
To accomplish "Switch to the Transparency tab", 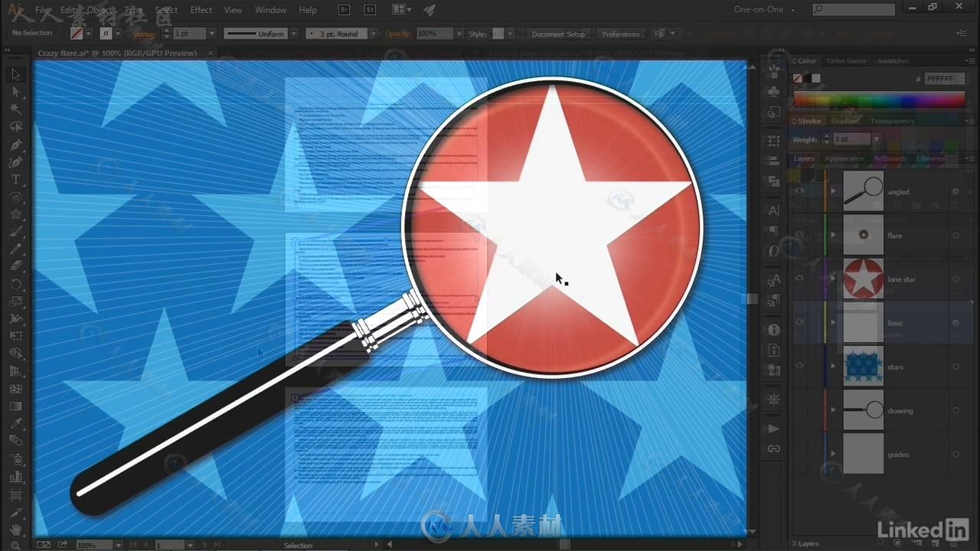I will coord(892,121).
